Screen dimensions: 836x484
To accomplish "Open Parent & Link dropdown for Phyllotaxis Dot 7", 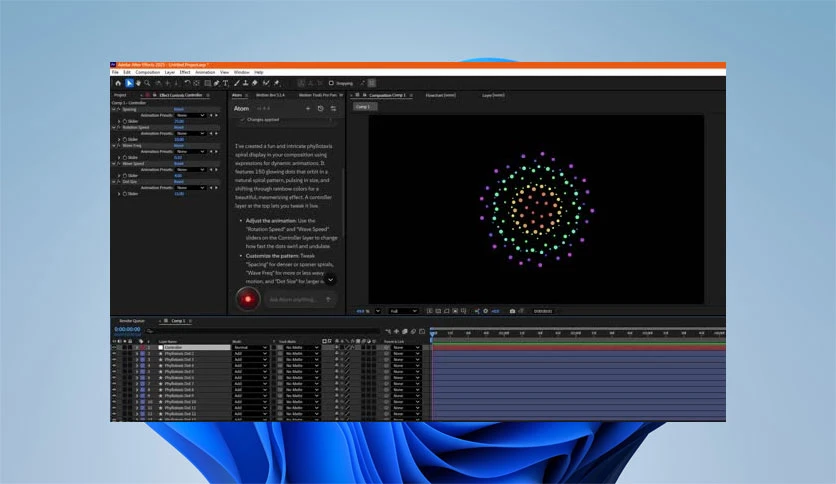I will (x=406, y=384).
